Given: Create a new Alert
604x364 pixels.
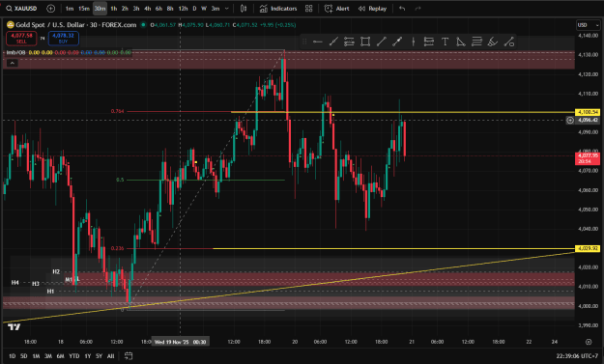Looking at the screenshot, I should [336, 9].
